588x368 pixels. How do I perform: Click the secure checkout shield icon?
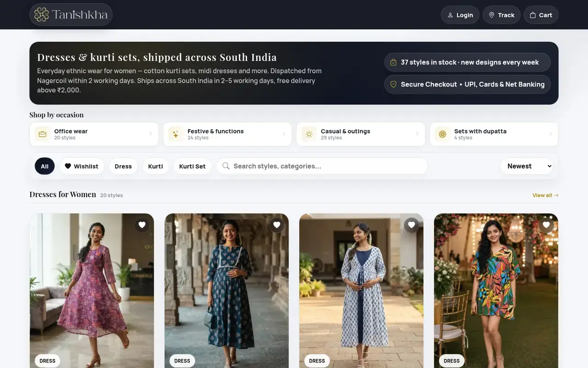pos(393,85)
